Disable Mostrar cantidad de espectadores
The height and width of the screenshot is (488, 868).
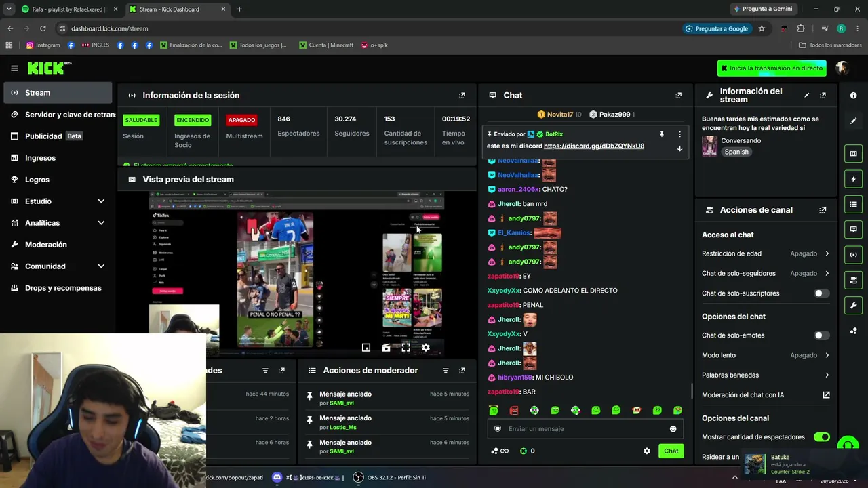[821, 437]
